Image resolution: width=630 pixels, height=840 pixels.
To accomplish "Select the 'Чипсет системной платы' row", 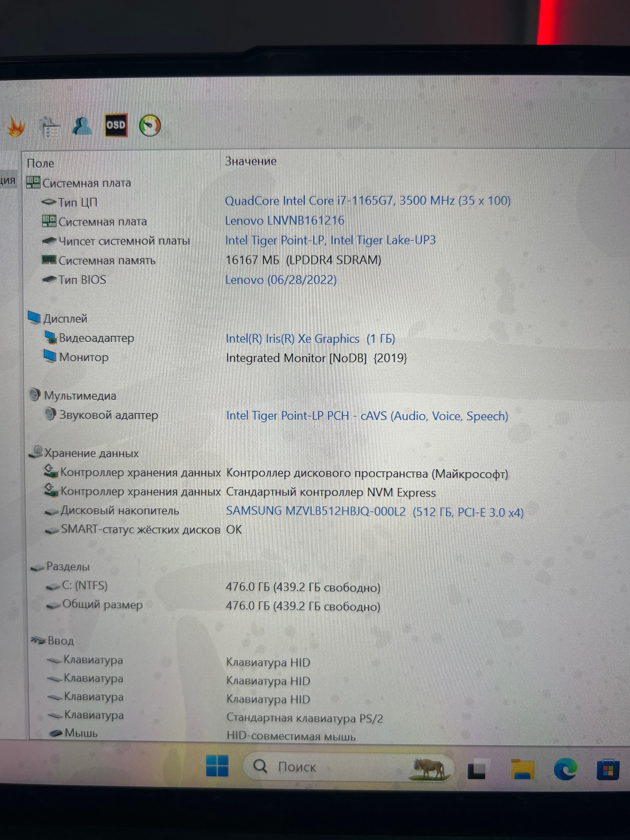I will coord(116,240).
